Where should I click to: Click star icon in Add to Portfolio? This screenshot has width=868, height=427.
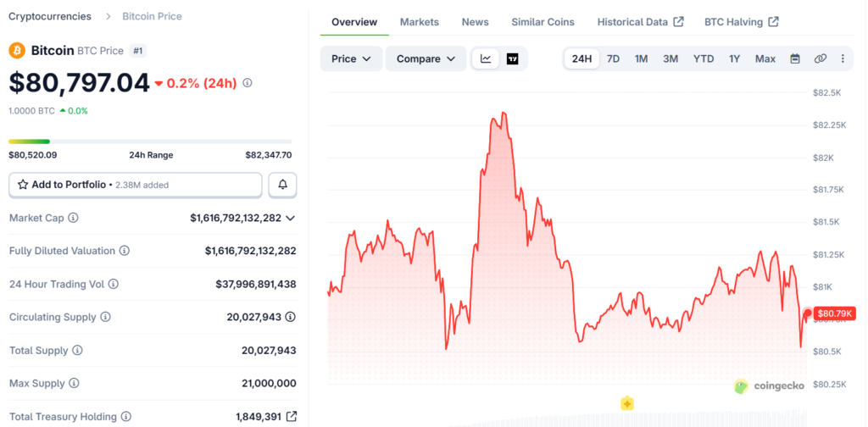tap(23, 185)
